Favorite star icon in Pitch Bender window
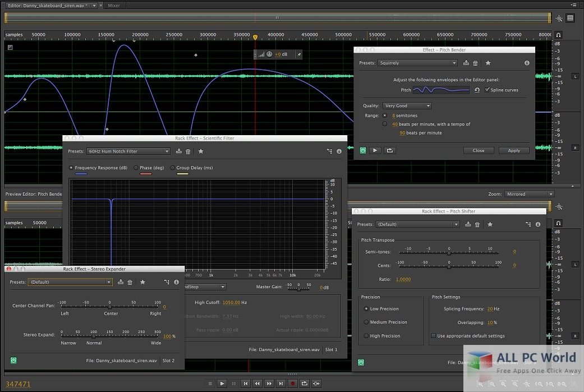584x392 pixels. tap(488, 63)
